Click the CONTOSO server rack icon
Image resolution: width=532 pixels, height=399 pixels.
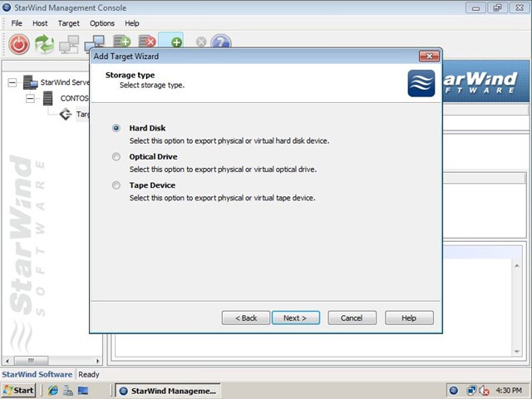(x=48, y=98)
